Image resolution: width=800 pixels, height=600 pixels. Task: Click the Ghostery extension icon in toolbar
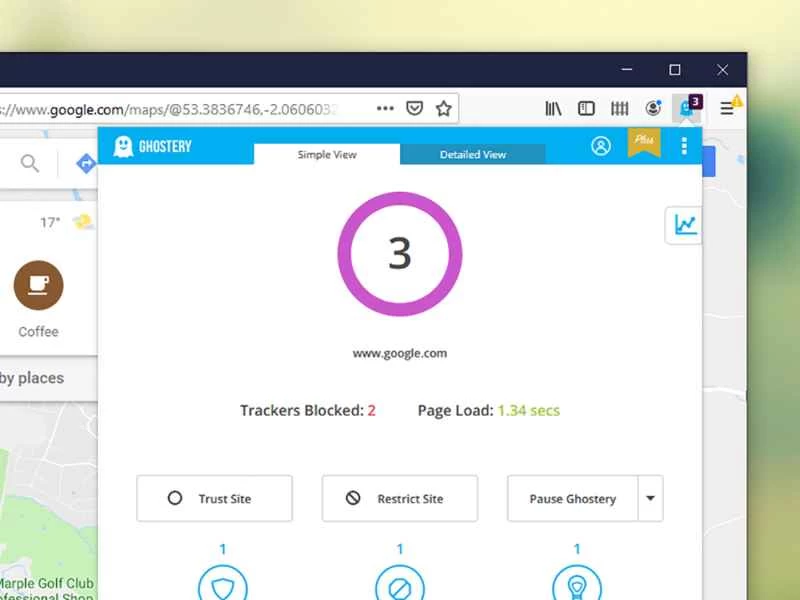click(x=688, y=108)
